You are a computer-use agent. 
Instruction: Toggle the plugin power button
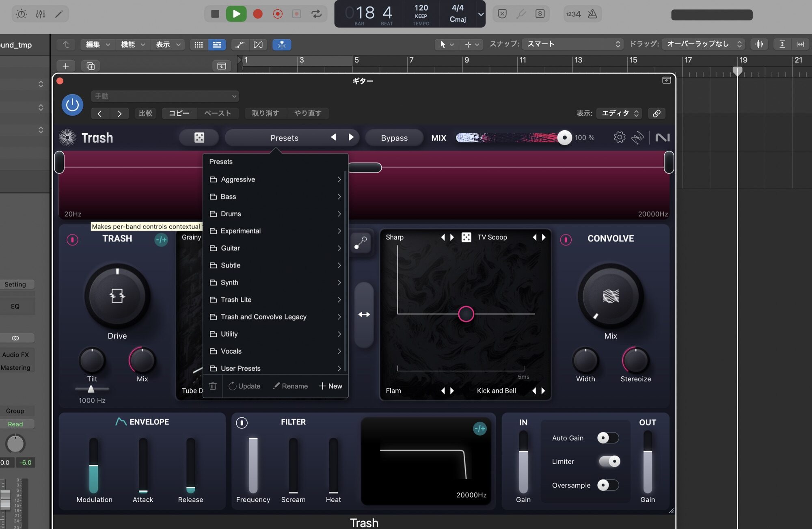click(72, 105)
